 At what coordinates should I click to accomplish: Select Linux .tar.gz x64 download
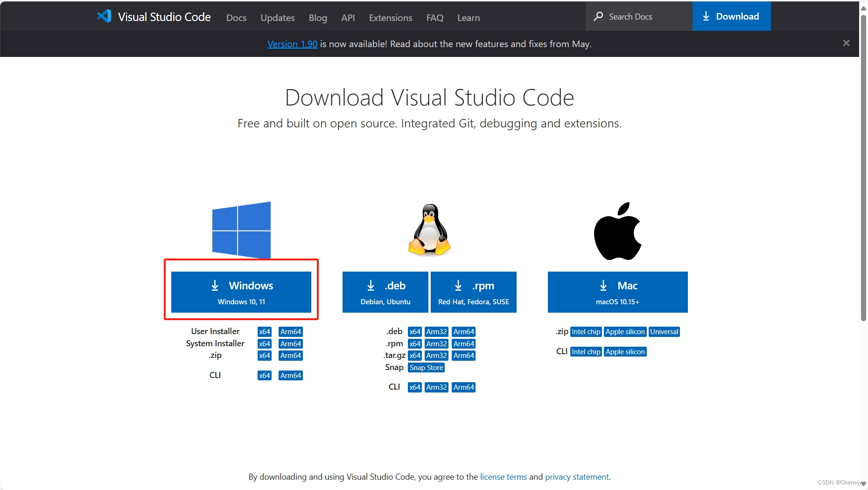pos(415,356)
